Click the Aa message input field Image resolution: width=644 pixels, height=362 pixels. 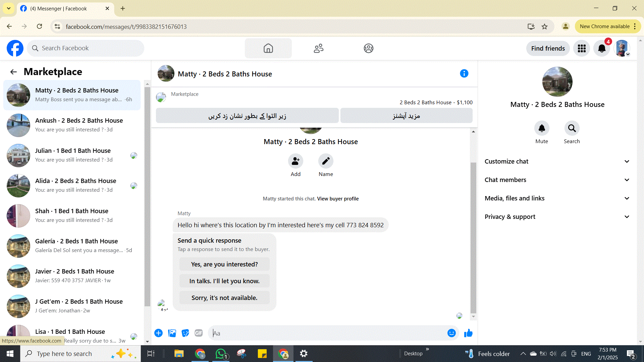coord(329,333)
